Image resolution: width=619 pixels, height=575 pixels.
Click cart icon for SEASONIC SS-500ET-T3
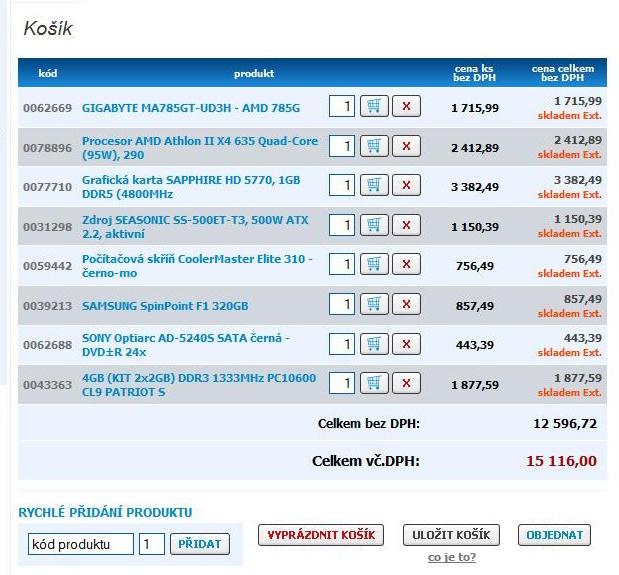pyautogui.click(x=374, y=225)
